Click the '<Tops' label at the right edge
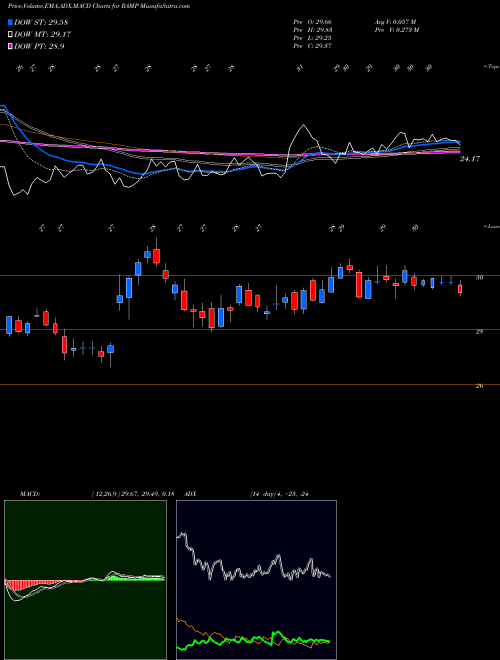Viewport: 500px width, 660px height. tap(491, 67)
